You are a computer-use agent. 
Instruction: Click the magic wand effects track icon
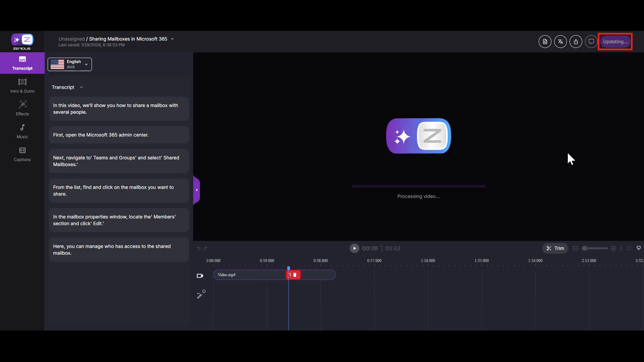pyautogui.click(x=201, y=295)
